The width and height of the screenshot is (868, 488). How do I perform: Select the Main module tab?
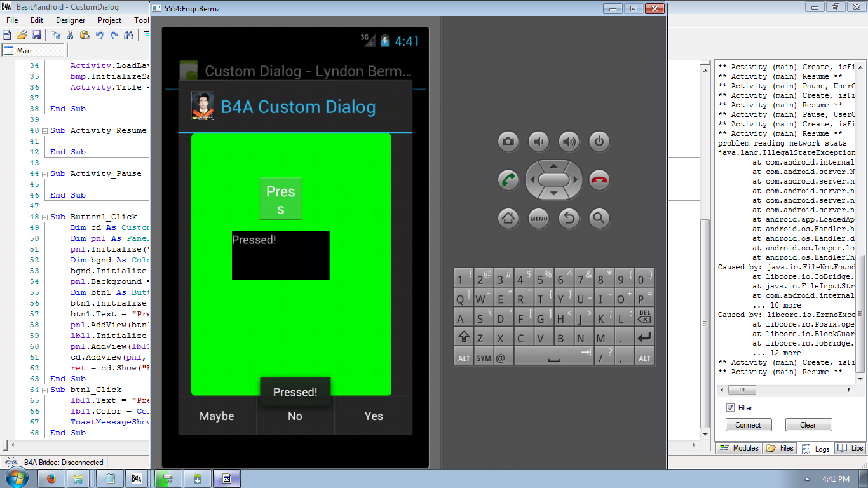[33, 51]
